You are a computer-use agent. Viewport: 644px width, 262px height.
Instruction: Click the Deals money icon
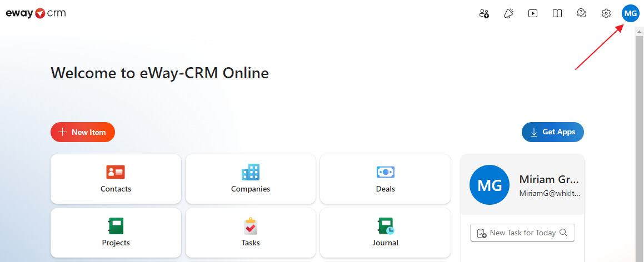[385, 172]
